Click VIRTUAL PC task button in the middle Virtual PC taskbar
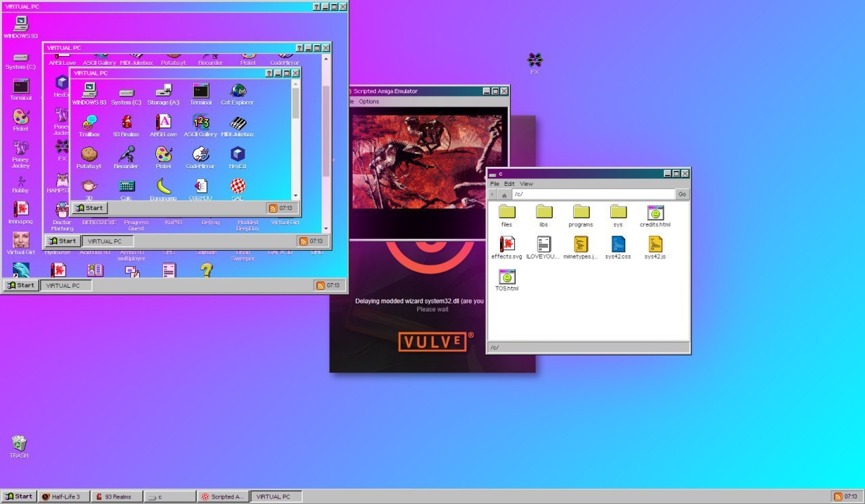Image resolution: width=865 pixels, height=504 pixels. point(107,241)
